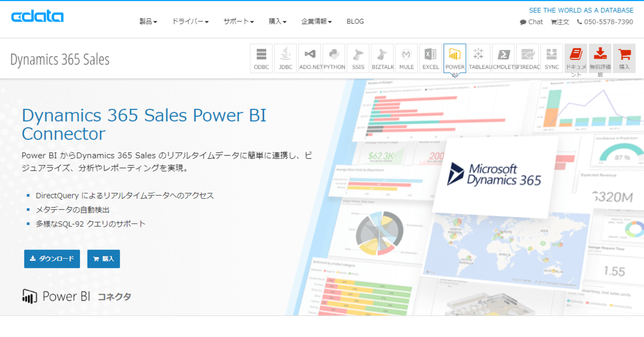Open the 購入 dropdown in navigation
Screen dimensions: 644x337
(277, 21)
